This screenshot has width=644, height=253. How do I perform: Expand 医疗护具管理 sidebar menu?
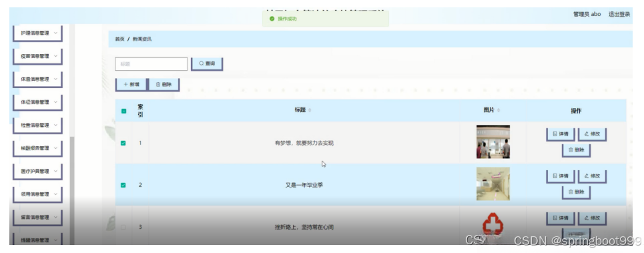[38, 172]
